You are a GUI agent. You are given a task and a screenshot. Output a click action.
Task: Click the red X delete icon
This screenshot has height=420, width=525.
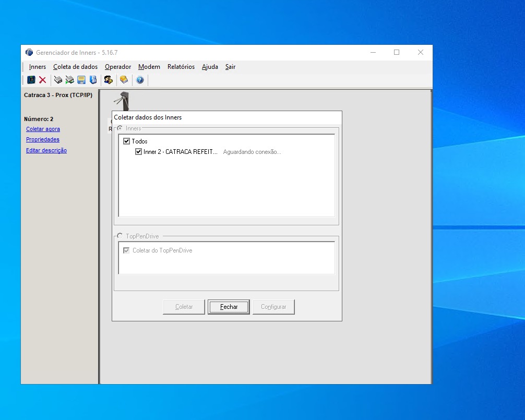(43, 80)
